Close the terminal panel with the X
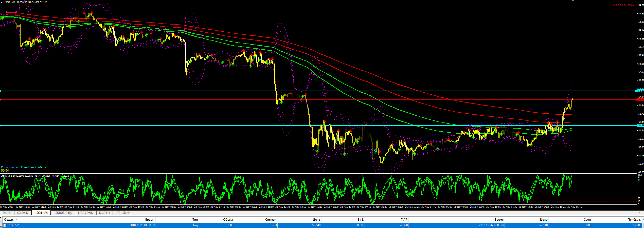644x228 pixels. coord(1,217)
